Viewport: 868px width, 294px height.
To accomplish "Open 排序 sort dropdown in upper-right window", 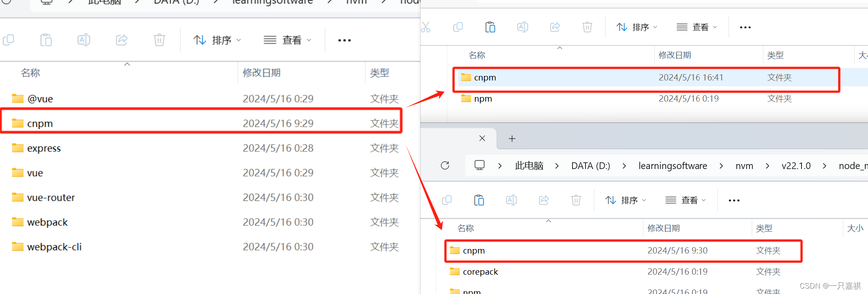I will point(637,27).
